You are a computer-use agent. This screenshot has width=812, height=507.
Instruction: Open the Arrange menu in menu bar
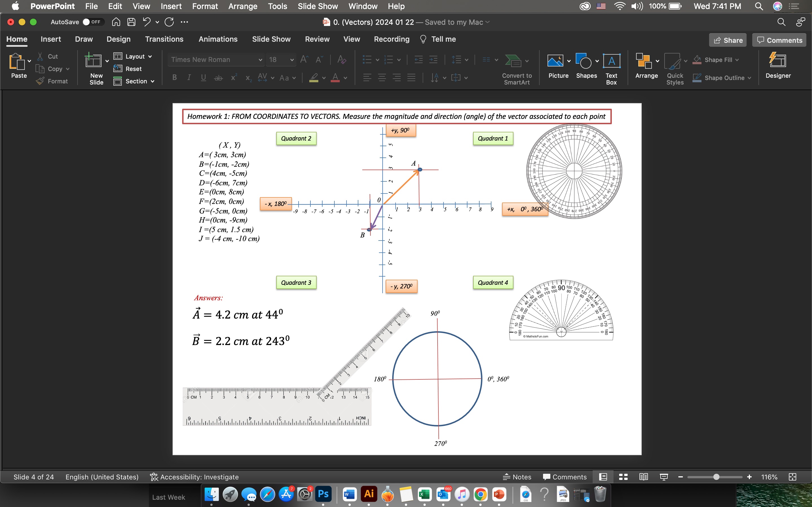[242, 6]
